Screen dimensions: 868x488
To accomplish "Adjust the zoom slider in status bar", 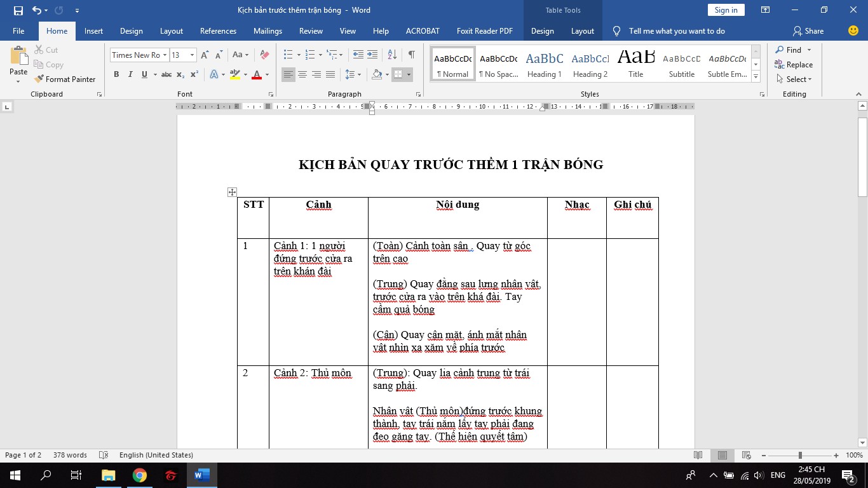I will pos(800,455).
